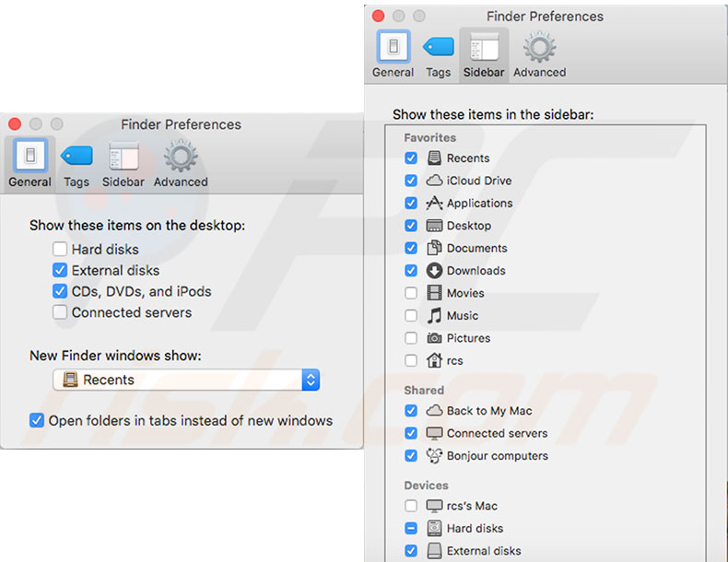
Task: Click the Desktop icon in Favorites list
Action: pos(434,226)
